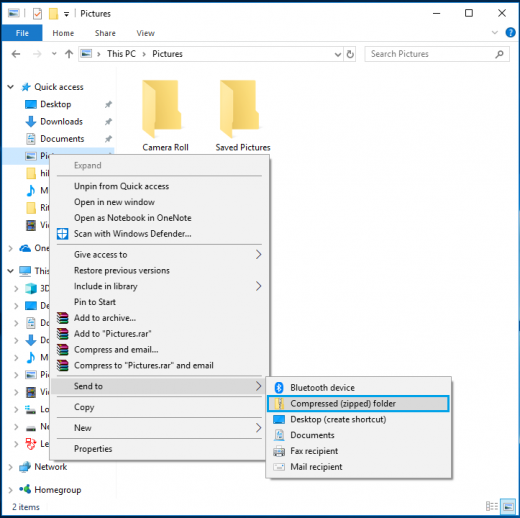
Task: Select Homegroup in navigation pane
Action: click(x=57, y=490)
